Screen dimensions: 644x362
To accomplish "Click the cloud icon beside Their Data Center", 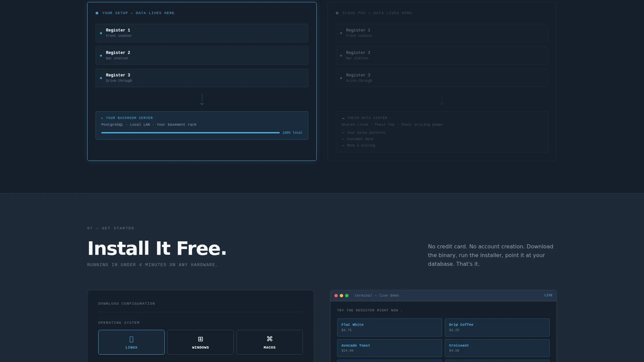I will pyautogui.click(x=343, y=118).
